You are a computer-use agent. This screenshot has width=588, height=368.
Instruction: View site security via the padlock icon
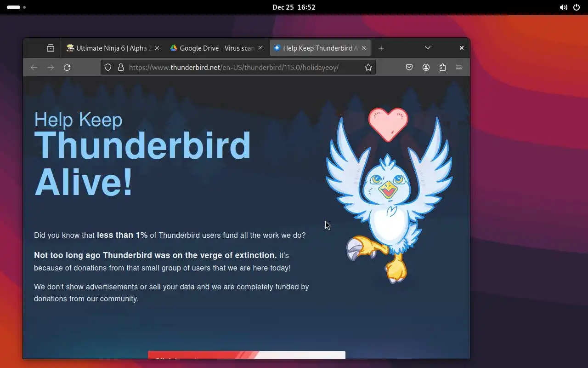click(121, 68)
